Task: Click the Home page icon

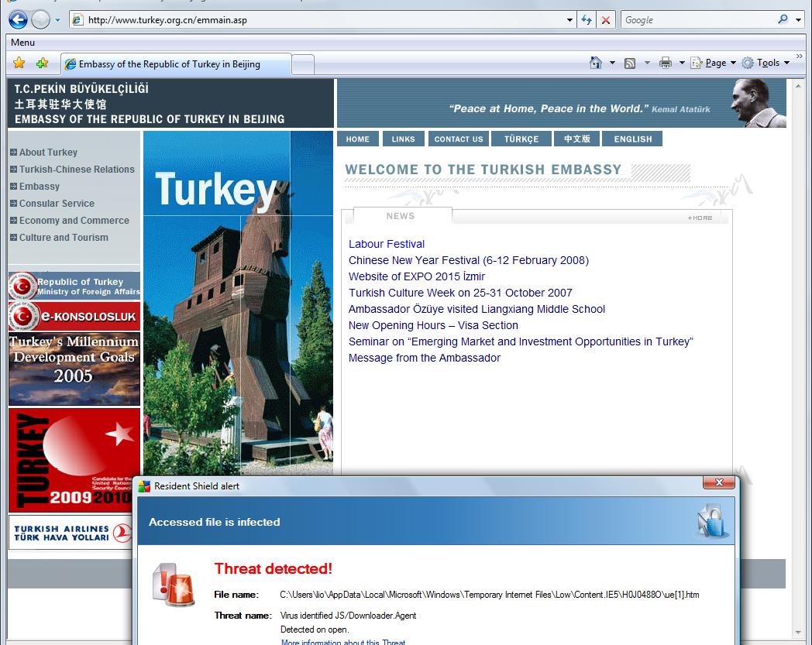Action: point(596,63)
